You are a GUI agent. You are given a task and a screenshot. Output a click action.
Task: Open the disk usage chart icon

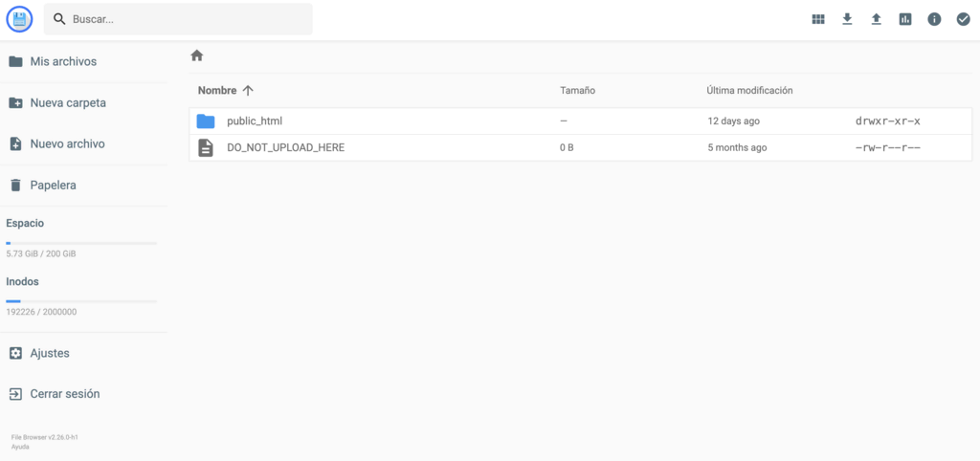pos(905,19)
